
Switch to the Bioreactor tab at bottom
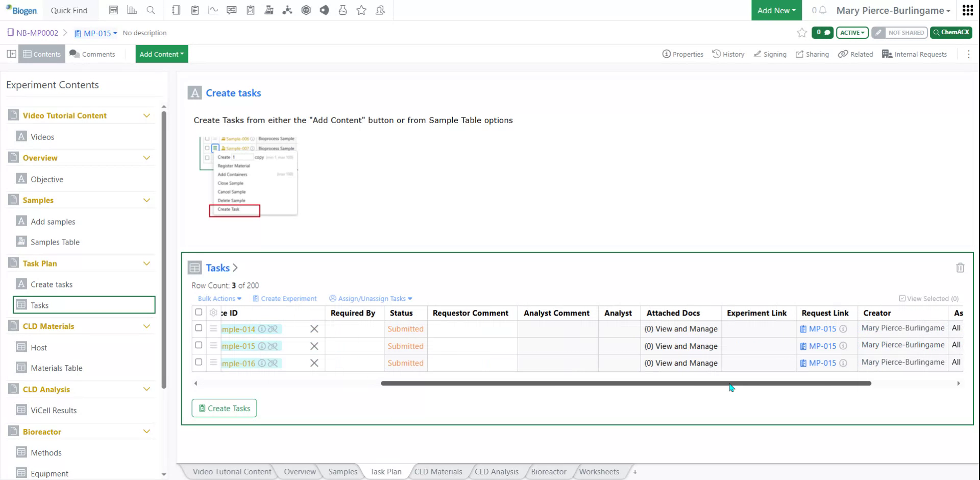click(x=548, y=471)
